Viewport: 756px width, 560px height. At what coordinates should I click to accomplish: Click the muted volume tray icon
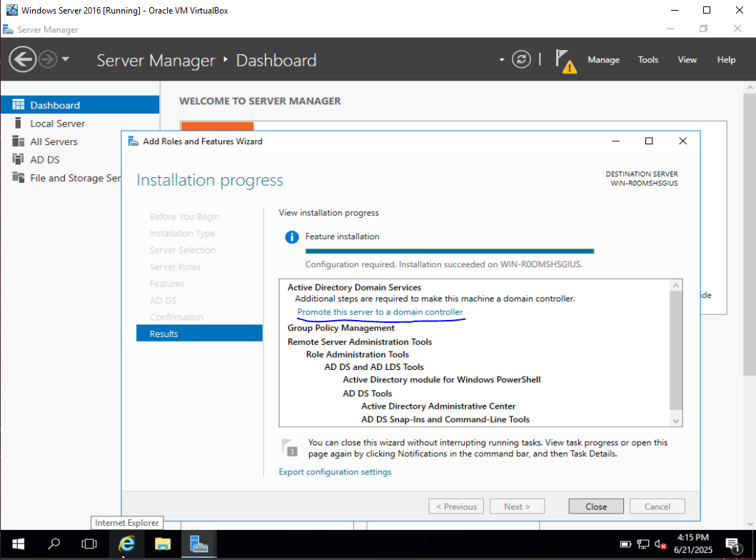pos(660,544)
